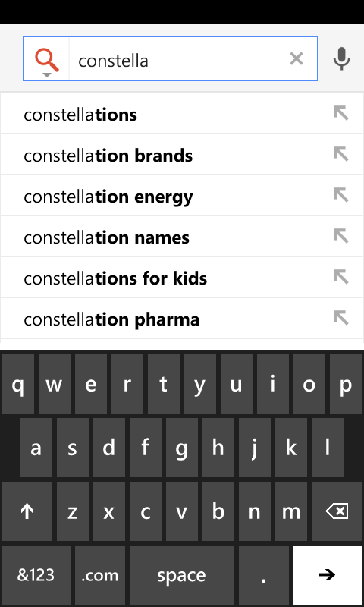364x607 pixels.
Task: Open the search type dropdown under the magnifier
Action: click(x=47, y=75)
